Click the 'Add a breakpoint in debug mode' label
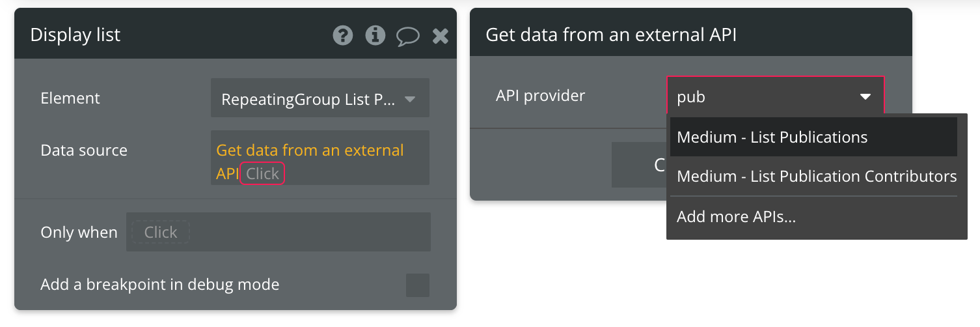This screenshot has width=980, height=327. [x=159, y=285]
